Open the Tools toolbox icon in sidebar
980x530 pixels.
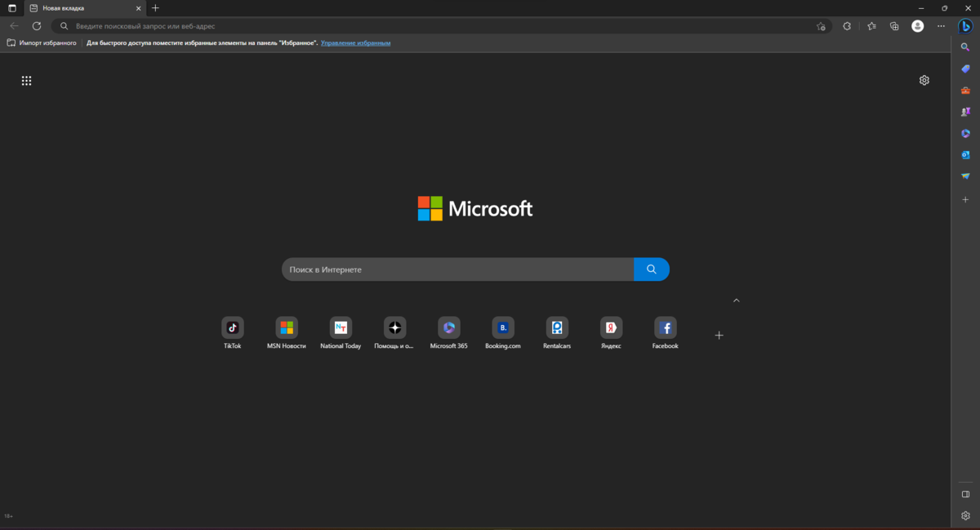point(964,90)
